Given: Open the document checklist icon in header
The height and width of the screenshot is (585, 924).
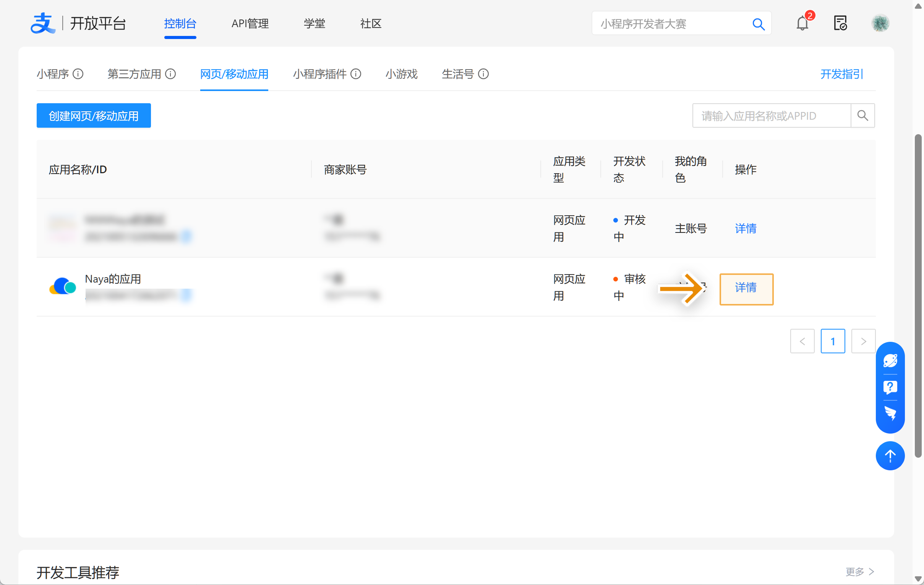Looking at the screenshot, I should [x=840, y=23].
